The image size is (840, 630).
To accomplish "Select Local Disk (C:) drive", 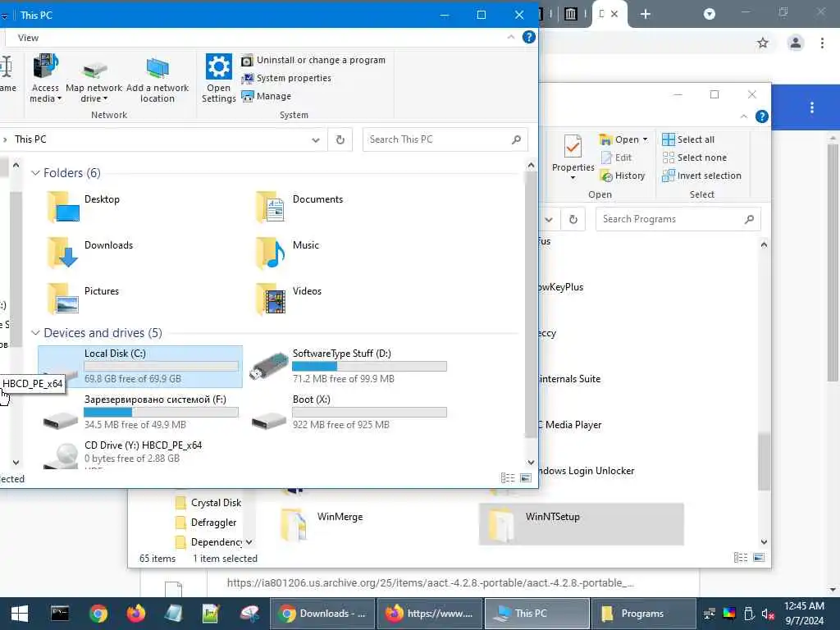I will (140, 367).
